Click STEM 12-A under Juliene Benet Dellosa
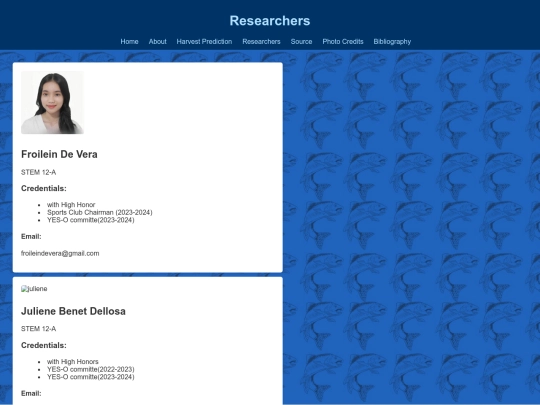This screenshot has width=540, height=405. coord(38,329)
